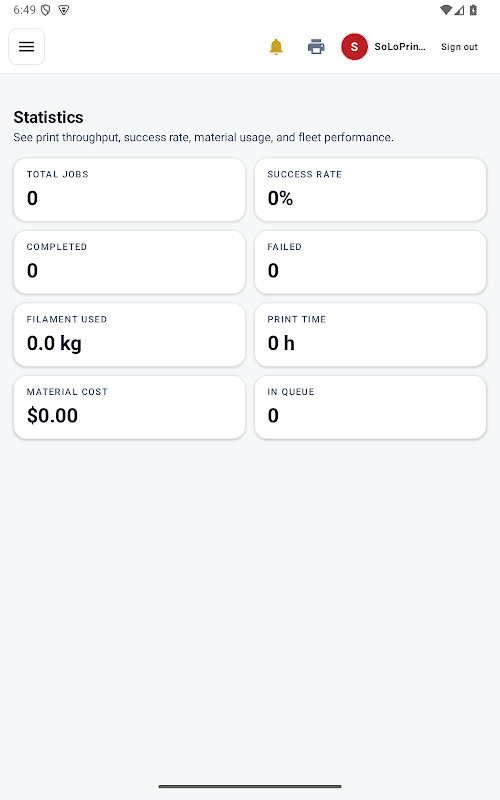Tap the Filament Used card

coord(130,335)
